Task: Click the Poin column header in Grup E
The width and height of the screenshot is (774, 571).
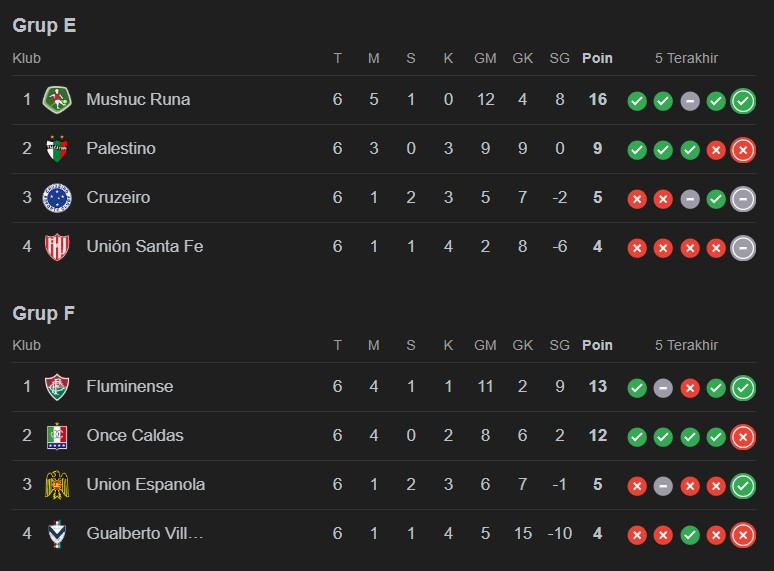Action: click(x=597, y=58)
